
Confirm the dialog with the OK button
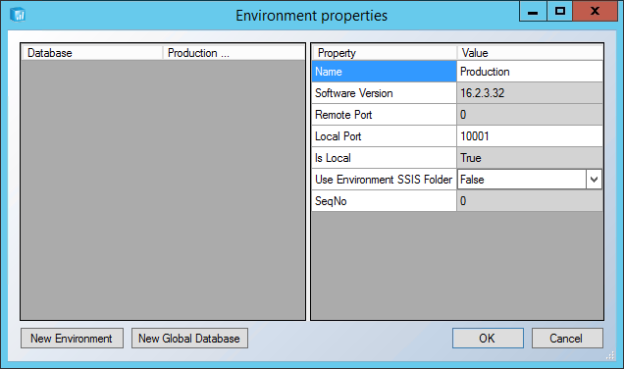pyautogui.click(x=488, y=338)
